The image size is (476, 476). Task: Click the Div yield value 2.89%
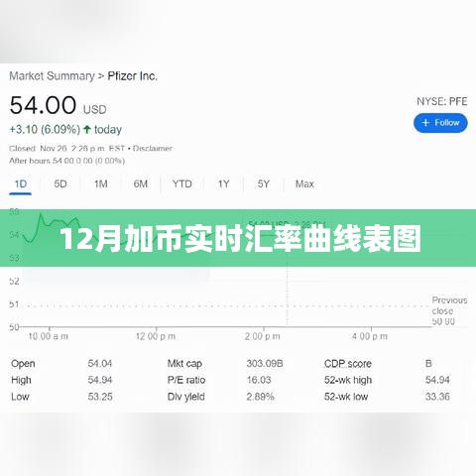[260, 397]
